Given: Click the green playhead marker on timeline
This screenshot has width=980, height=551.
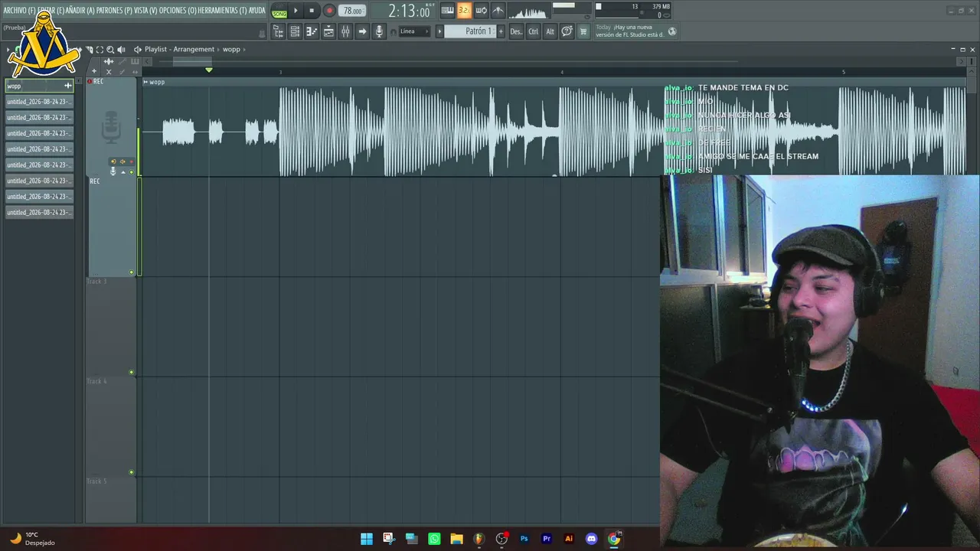Looking at the screenshot, I should point(209,70).
